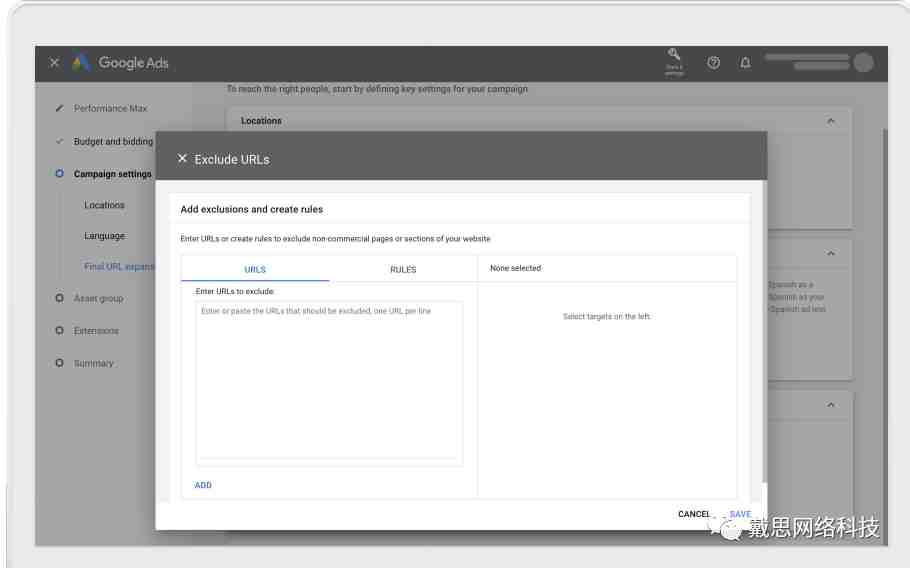This screenshot has height=568, width=910.
Task: Click the Campaign settings step circle icon
Action: click(x=59, y=173)
